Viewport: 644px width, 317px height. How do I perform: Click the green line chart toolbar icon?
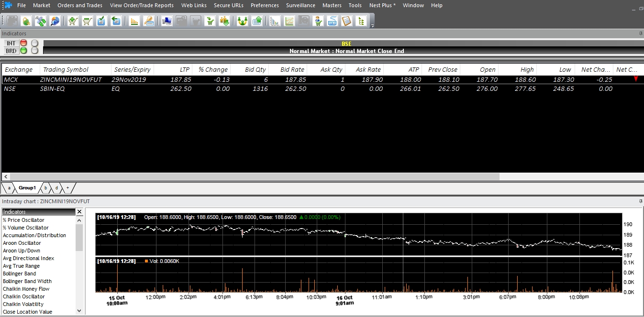289,21
